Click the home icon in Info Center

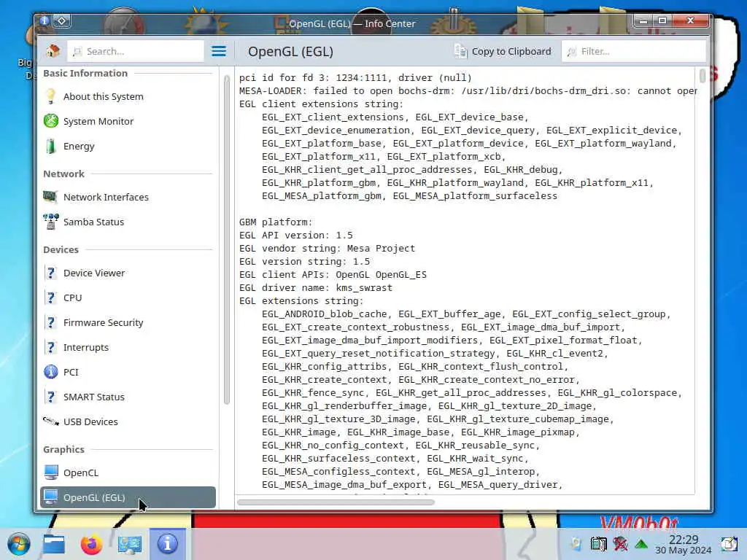(x=53, y=51)
